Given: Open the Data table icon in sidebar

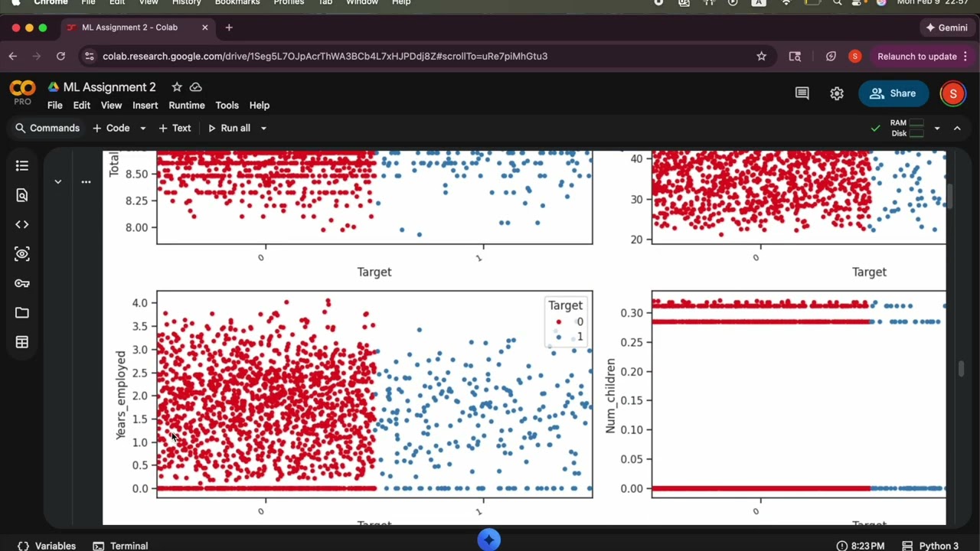Looking at the screenshot, I should coord(22,342).
